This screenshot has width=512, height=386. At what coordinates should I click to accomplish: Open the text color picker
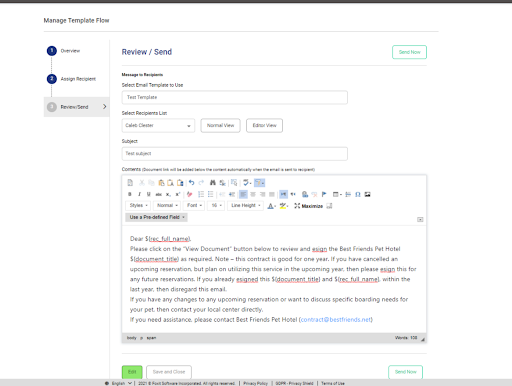click(x=271, y=206)
